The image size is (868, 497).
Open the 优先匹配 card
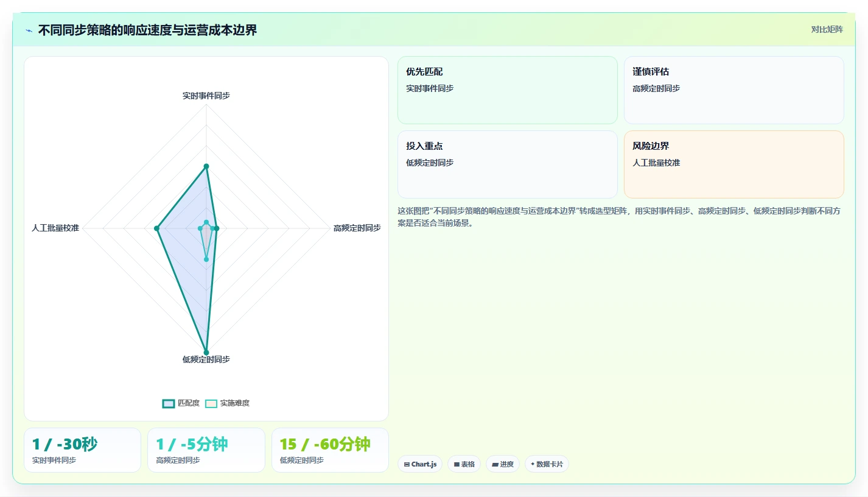pyautogui.click(x=507, y=90)
